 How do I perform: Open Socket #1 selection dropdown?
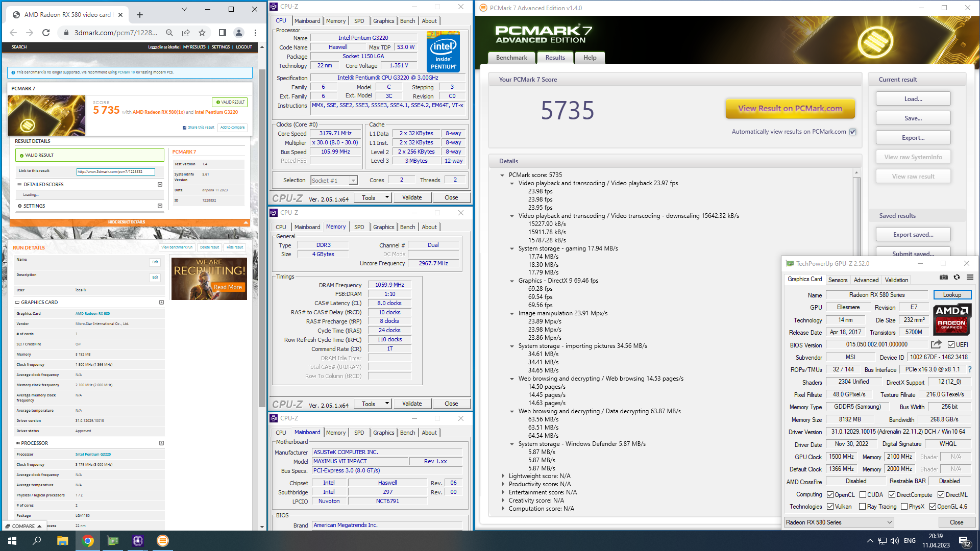click(334, 181)
